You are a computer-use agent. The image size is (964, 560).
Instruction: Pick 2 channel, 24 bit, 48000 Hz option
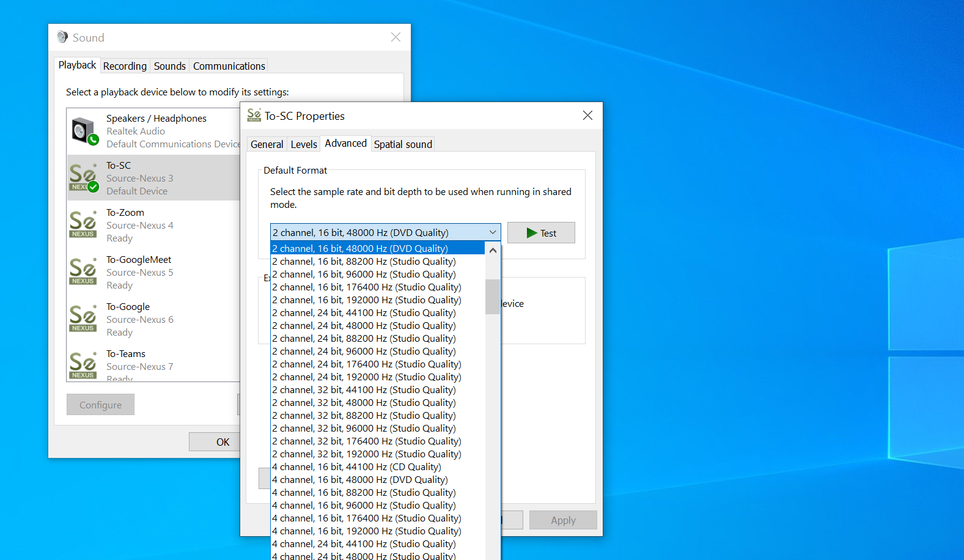tap(378, 325)
